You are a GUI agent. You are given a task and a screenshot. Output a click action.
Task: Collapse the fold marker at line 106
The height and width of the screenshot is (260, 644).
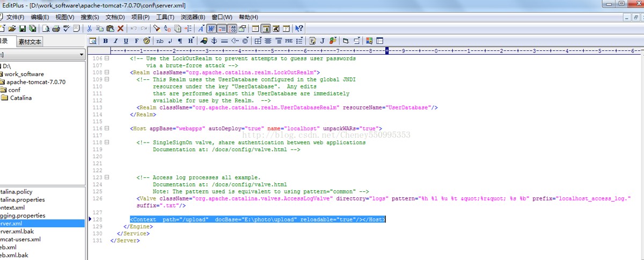[x=107, y=58]
